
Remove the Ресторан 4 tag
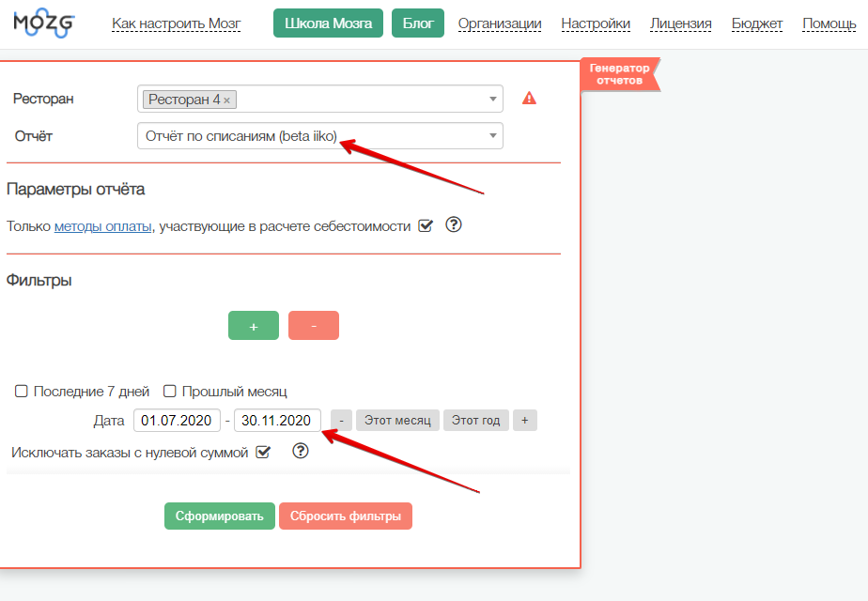227,100
